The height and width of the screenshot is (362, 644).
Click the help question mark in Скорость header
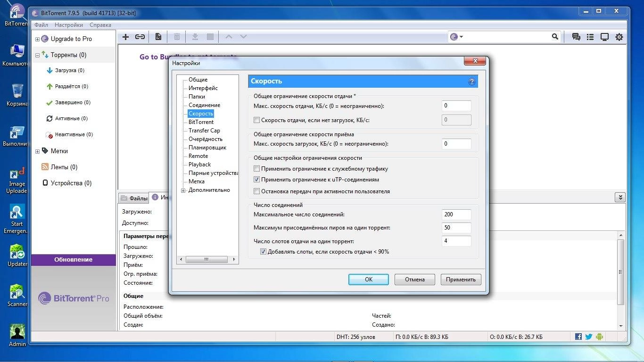(472, 82)
